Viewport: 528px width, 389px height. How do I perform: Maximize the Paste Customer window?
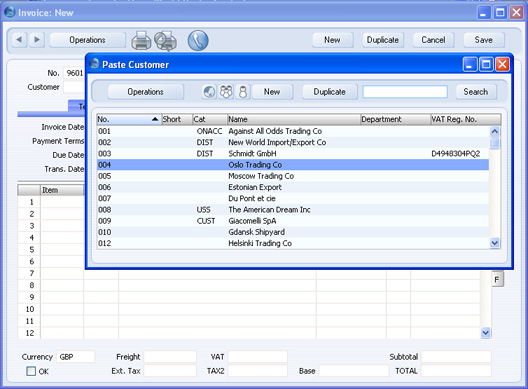point(486,64)
